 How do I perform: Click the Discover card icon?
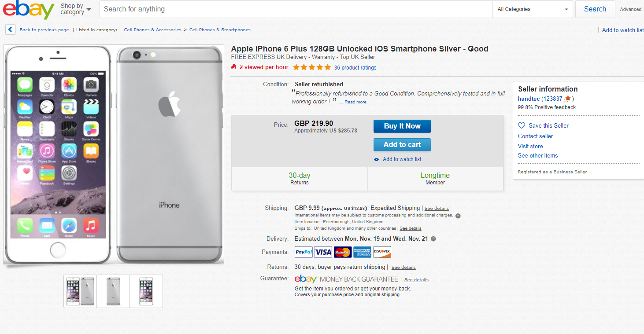point(382,252)
